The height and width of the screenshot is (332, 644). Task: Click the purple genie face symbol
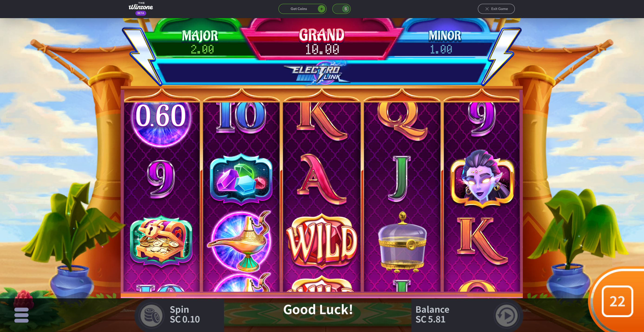pyautogui.click(x=482, y=179)
